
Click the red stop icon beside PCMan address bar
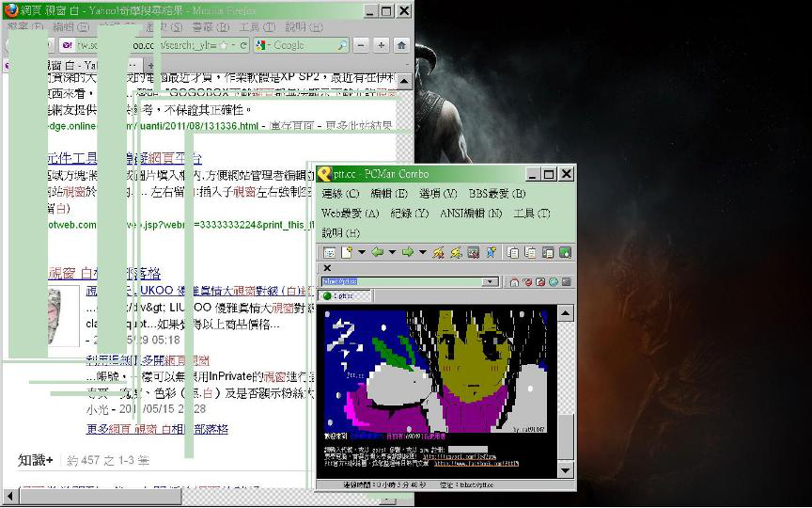[527, 282]
